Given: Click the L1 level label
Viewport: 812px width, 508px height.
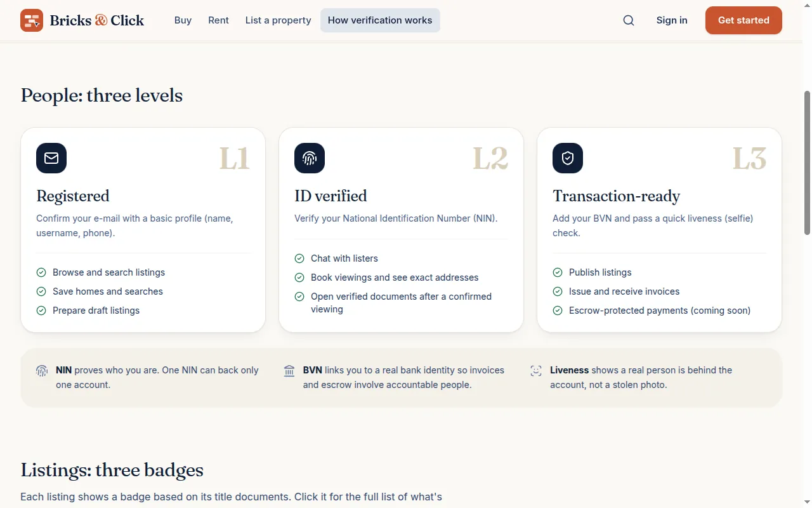Looking at the screenshot, I should click(234, 159).
